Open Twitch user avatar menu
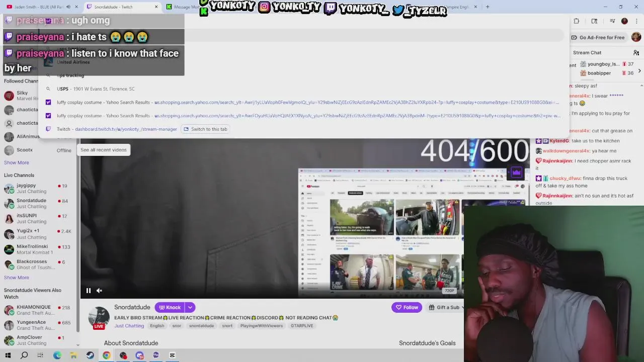 click(x=636, y=37)
